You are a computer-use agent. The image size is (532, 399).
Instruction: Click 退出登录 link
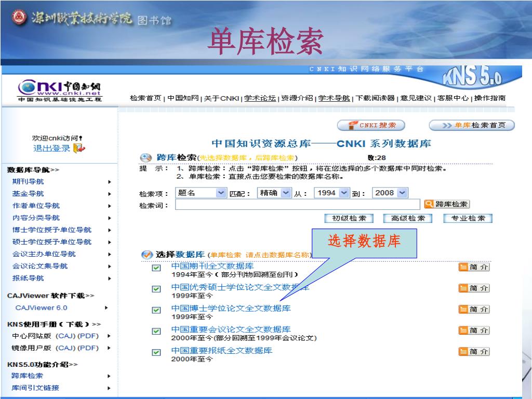(51, 148)
